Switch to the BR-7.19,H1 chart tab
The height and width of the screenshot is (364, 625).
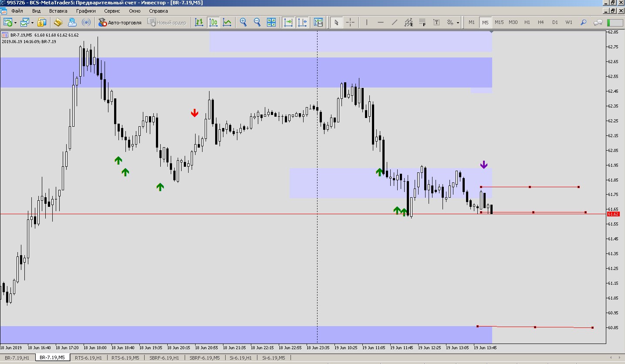click(17, 358)
